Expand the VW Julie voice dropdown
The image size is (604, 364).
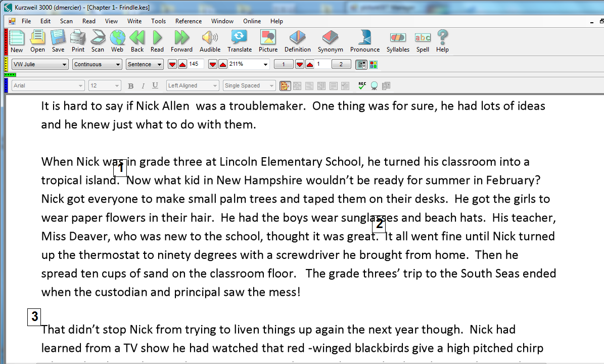pyautogui.click(x=64, y=64)
